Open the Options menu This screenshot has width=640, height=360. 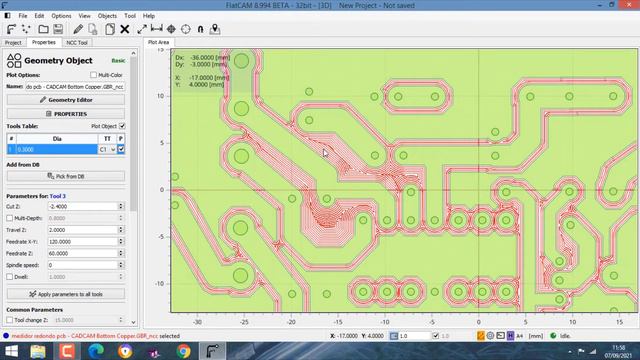coord(61,16)
